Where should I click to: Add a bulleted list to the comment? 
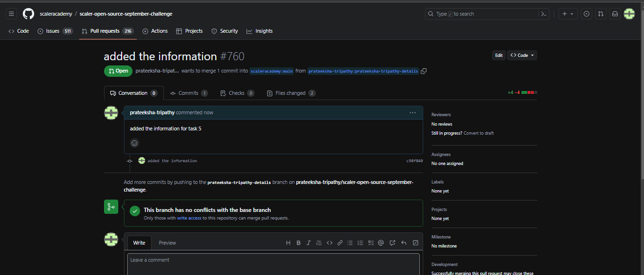[350, 242]
